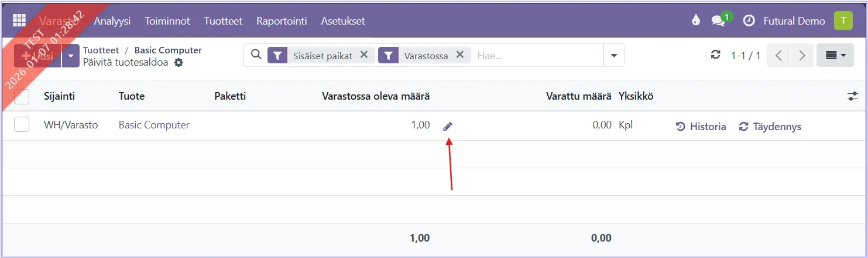This screenshot has height=258, width=868.
Task: Click the refresh pager icon
Action: click(715, 55)
